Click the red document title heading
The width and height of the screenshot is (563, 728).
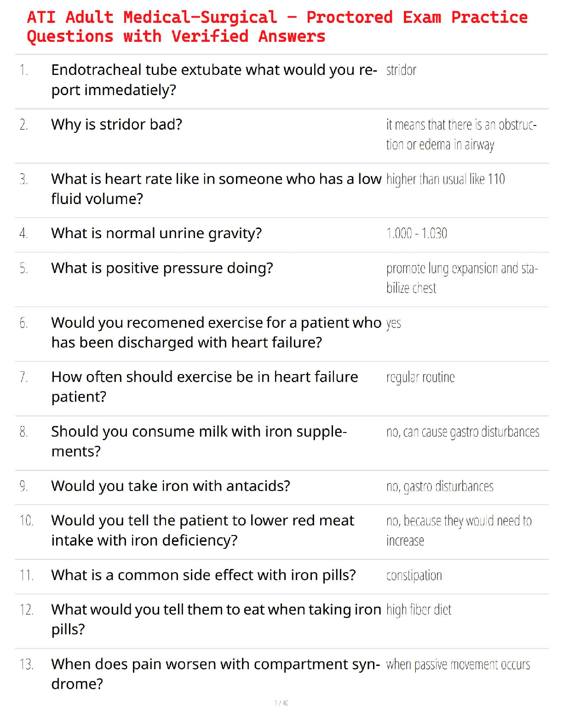point(277,27)
